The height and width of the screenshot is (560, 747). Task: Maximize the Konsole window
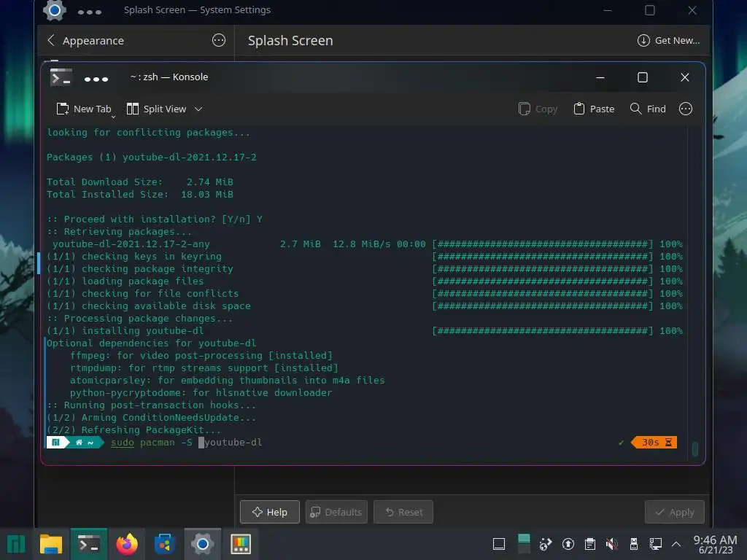pyautogui.click(x=643, y=77)
